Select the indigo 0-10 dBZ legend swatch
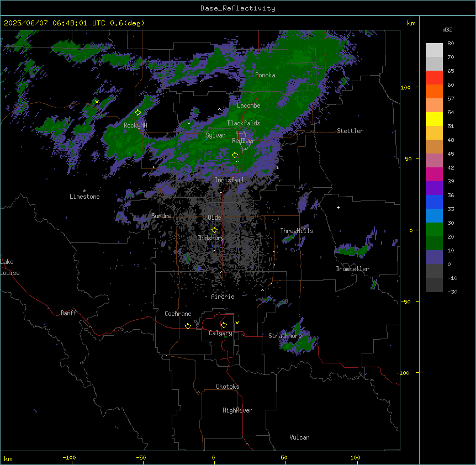This screenshot has height=465, width=476. pyautogui.click(x=434, y=257)
